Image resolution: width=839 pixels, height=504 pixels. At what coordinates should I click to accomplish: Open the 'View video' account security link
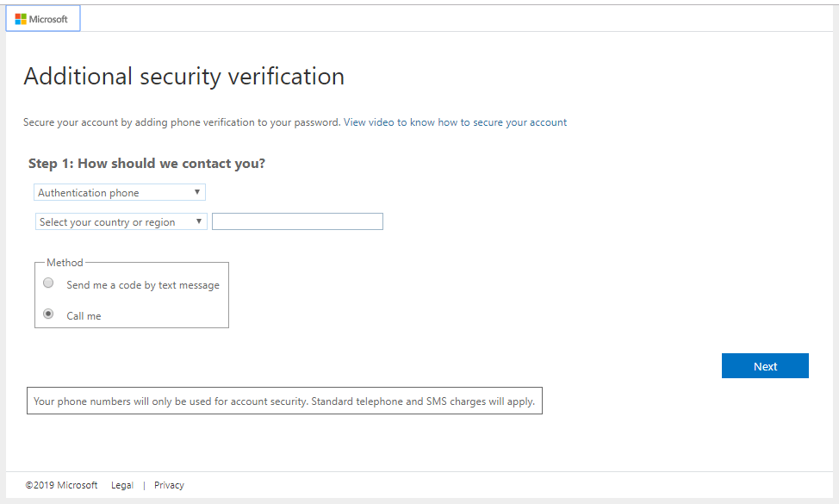455,122
